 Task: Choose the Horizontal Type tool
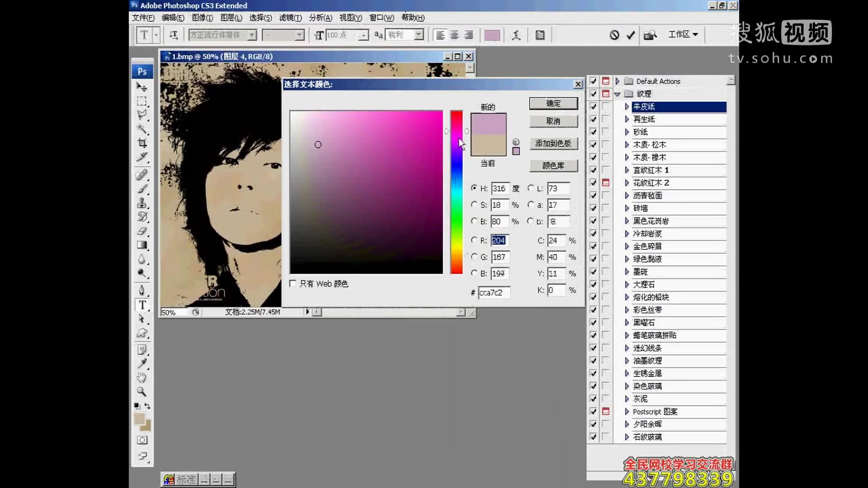(142, 305)
